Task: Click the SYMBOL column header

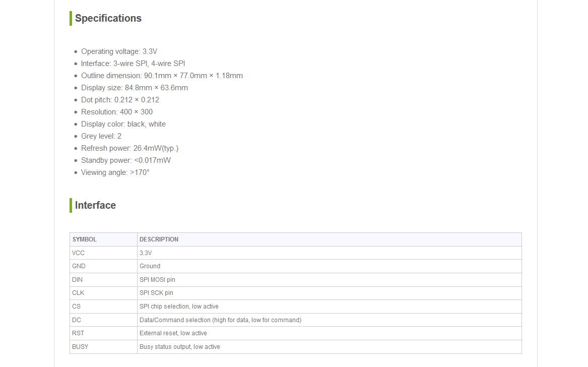Action: [103, 239]
